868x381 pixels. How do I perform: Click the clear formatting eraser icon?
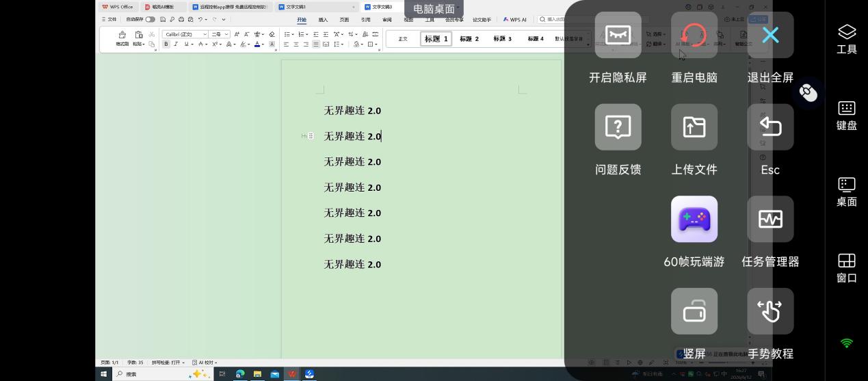coord(272,34)
